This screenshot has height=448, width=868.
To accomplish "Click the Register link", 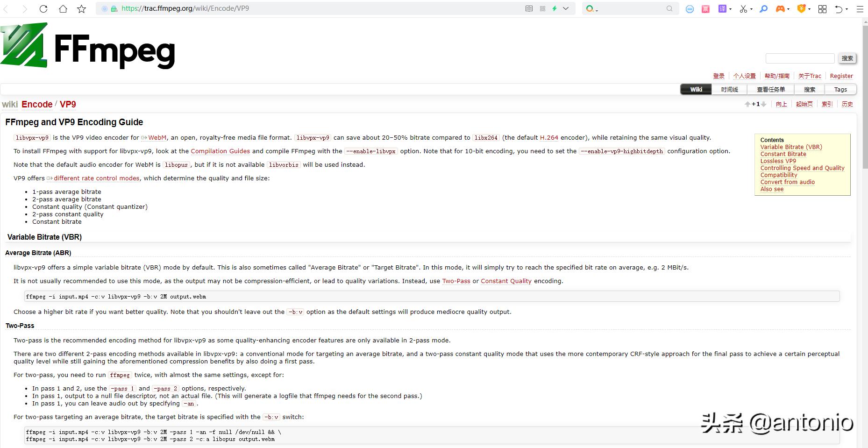I will (841, 76).
